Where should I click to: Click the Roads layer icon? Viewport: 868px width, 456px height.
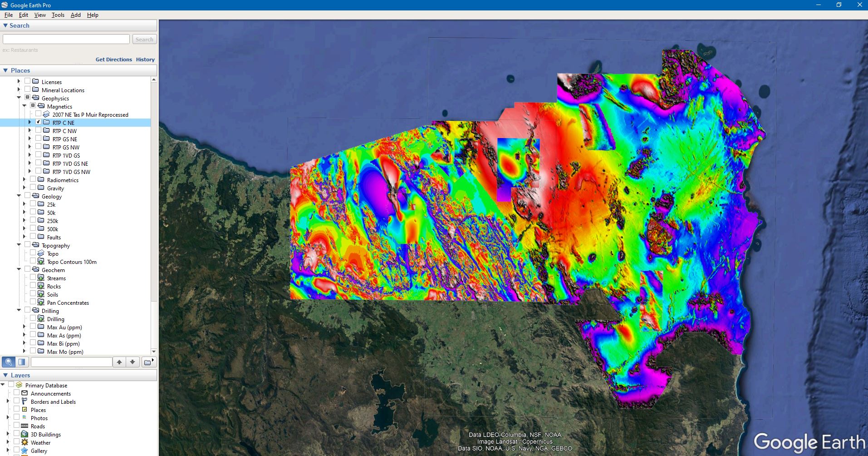[25, 426]
